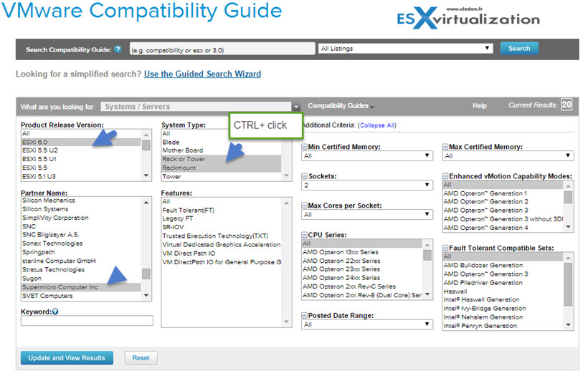Open the Compatibility Guides menu
Screen dimensions: 588x376
click(x=341, y=106)
